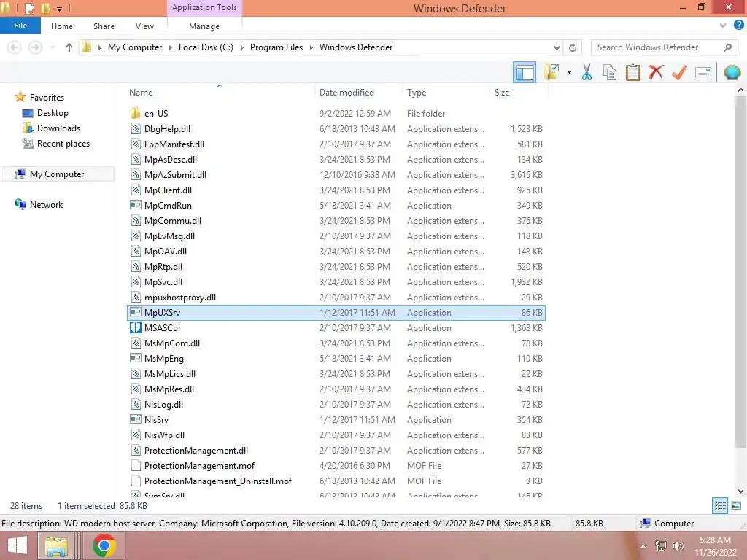This screenshot has width=747, height=560.
Task: Select Favorites in the navigation pane
Action: click(x=47, y=97)
